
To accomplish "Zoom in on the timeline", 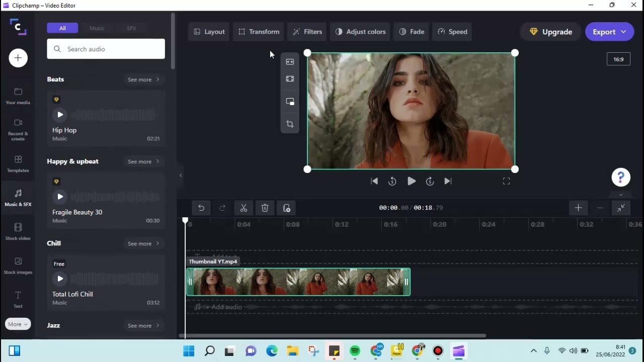I will (x=578, y=208).
